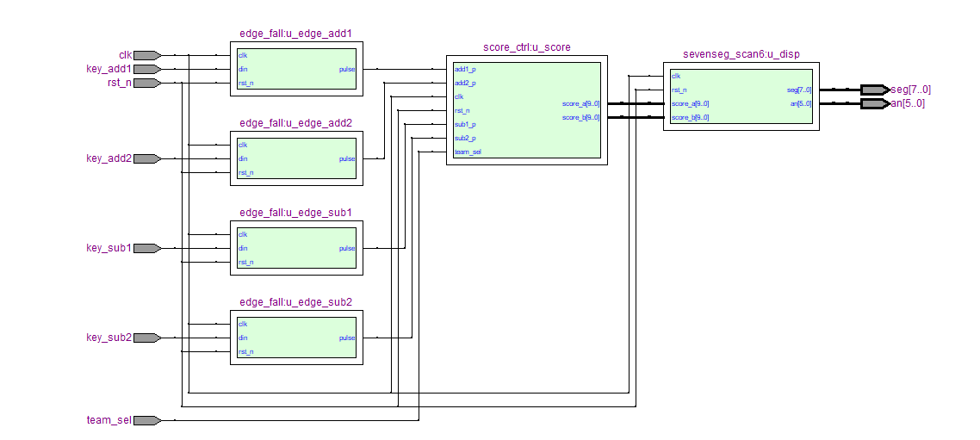Select the sub1_p port on u_score
Viewport: 980px width, 440px height.
[465, 124]
